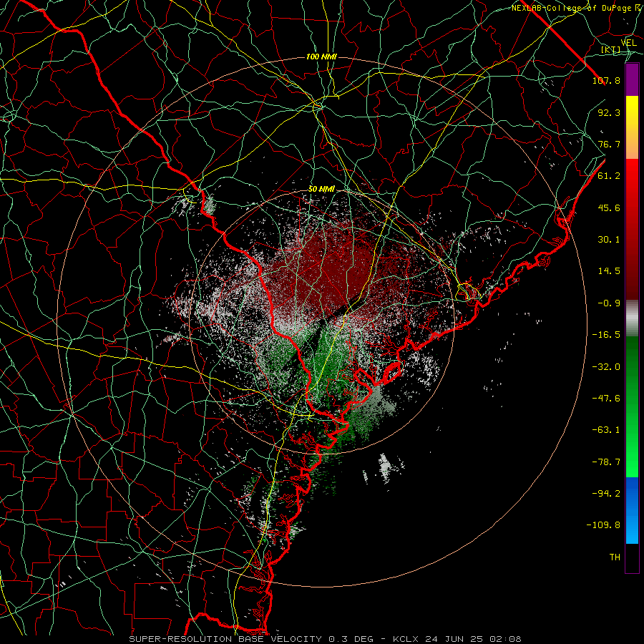Image resolution: width=644 pixels, height=644 pixels.
Task: Click the gray near-zero color bar segment
Action: click(632, 318)
